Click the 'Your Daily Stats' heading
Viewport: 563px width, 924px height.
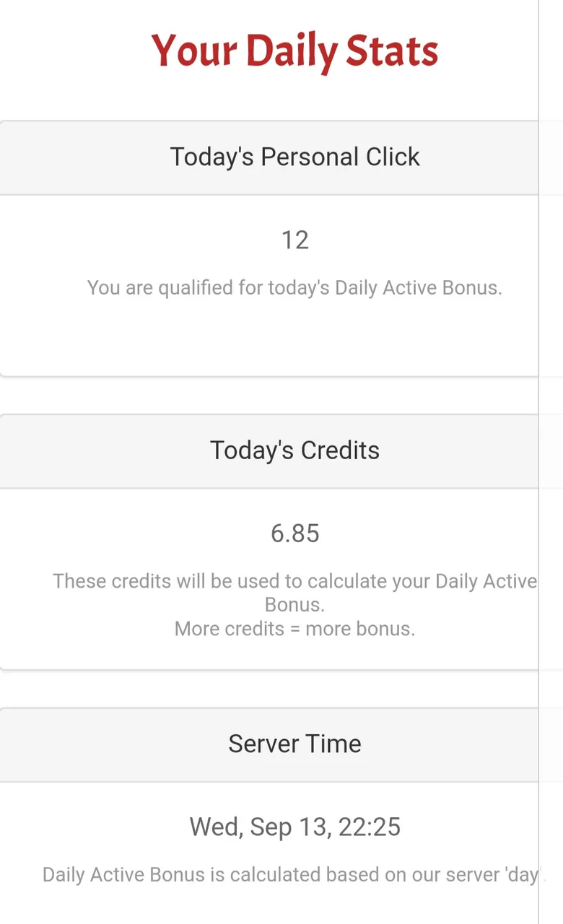pos(294,51)
